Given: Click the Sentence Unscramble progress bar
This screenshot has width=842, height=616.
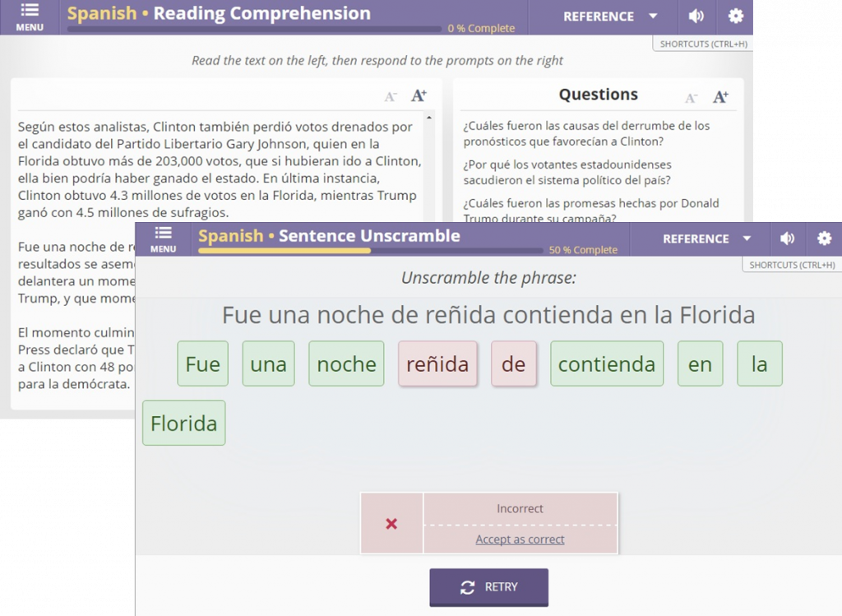Looking at the screenshot, I should coord(370,251).
